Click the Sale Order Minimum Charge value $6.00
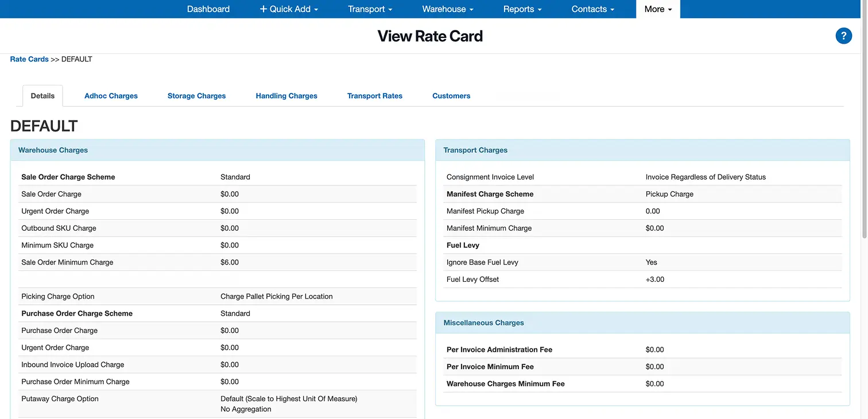The height and width of the screenshot is (419, 868). 230,262
